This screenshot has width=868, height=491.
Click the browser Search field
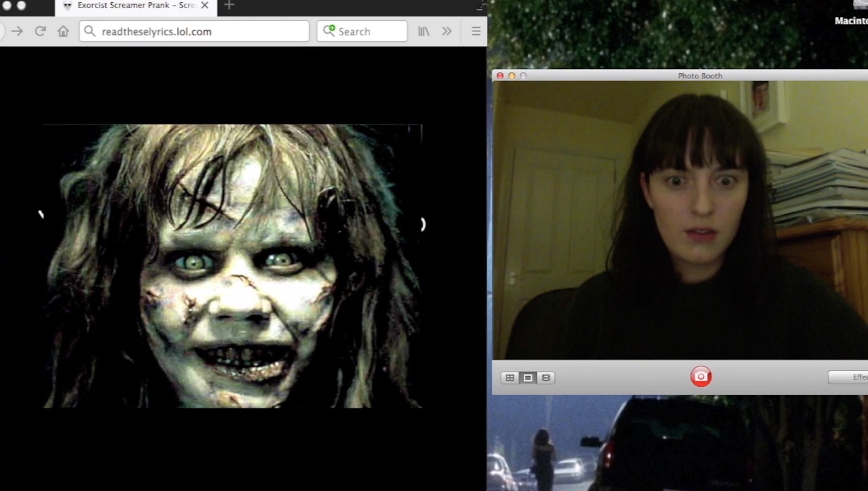tap(362, 31)
